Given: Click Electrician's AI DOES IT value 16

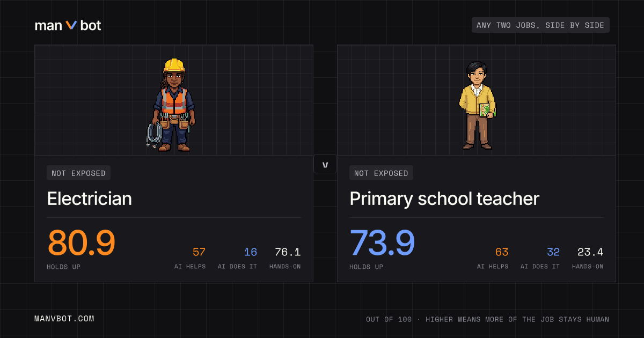Looking at the screenshot, I should tap(251, 252).
